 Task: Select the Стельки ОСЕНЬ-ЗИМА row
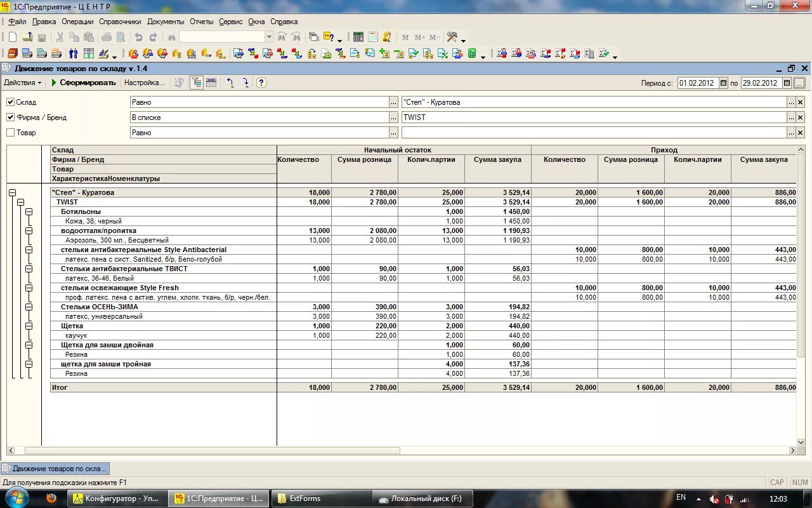click(x=164, y=307)
